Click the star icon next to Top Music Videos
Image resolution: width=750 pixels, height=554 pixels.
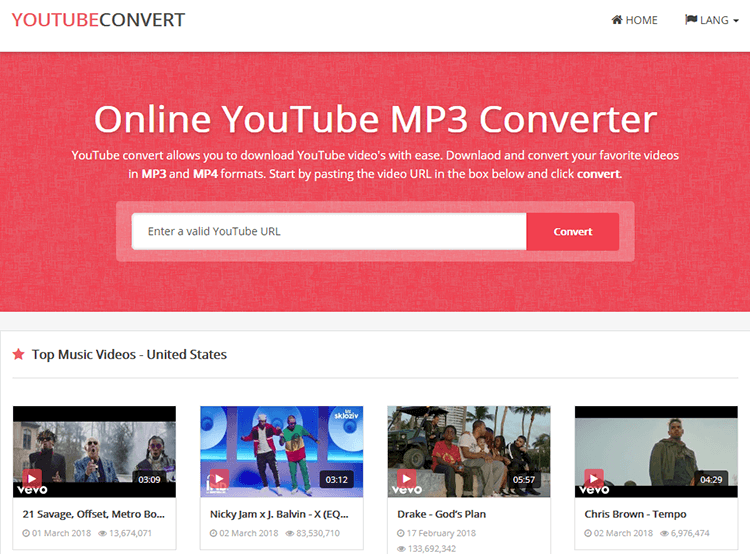(x=19, y=354)
